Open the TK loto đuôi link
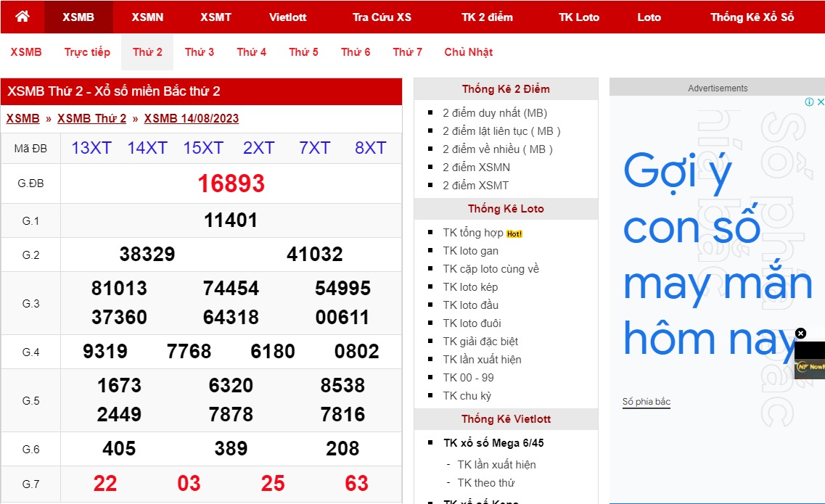Screen dimensions: 825x504 click(472, 323)
